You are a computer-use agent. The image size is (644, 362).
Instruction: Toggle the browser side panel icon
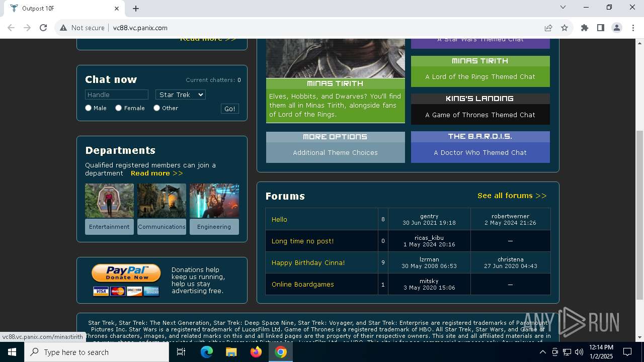point(601,28)
